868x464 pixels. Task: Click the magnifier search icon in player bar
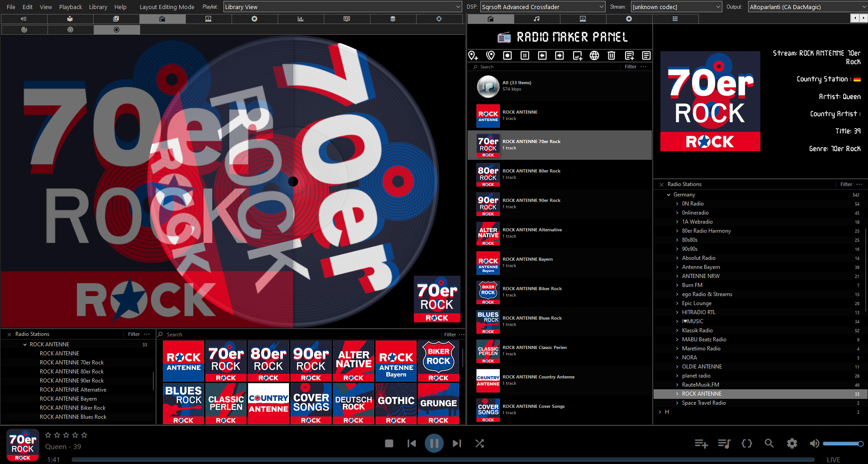tap(769, 444)
